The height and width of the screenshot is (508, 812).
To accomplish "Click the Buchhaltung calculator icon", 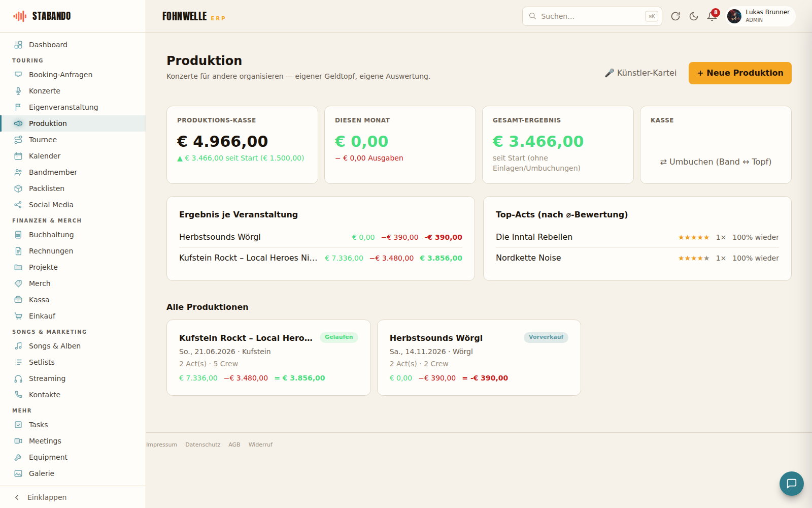I will coord(18,235).
